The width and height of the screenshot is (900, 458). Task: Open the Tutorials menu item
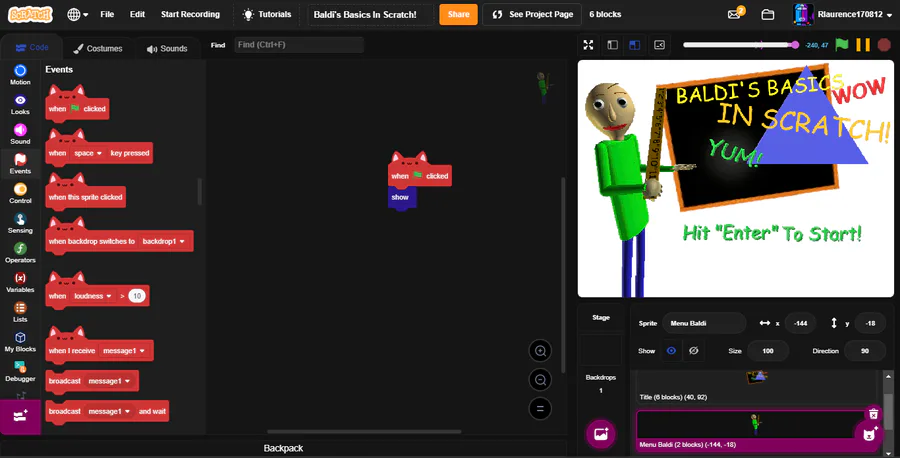(267, 14)
